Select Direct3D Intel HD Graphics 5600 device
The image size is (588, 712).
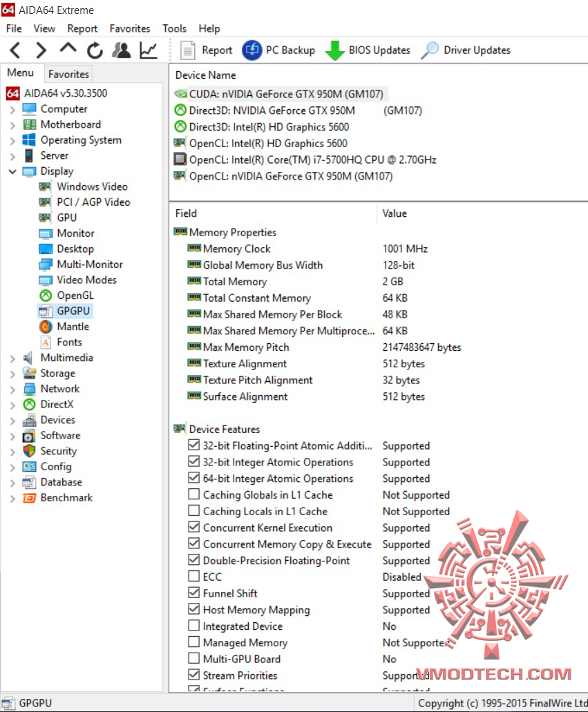262,127
